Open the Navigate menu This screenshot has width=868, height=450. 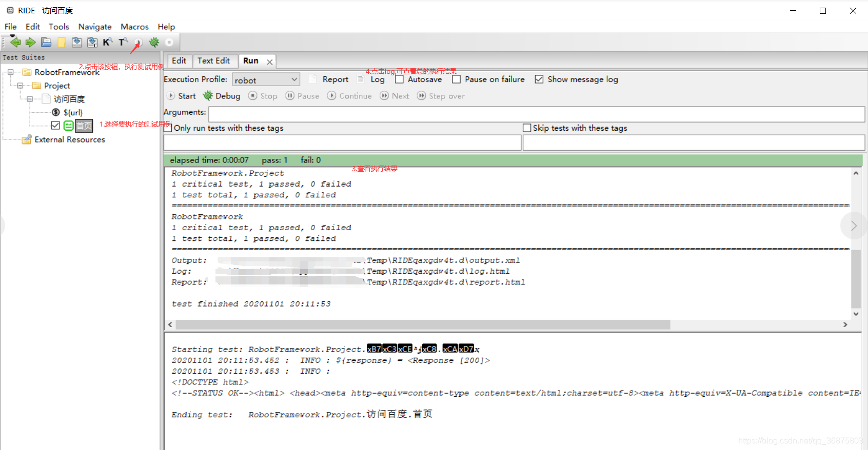click(x=95, y=27)
